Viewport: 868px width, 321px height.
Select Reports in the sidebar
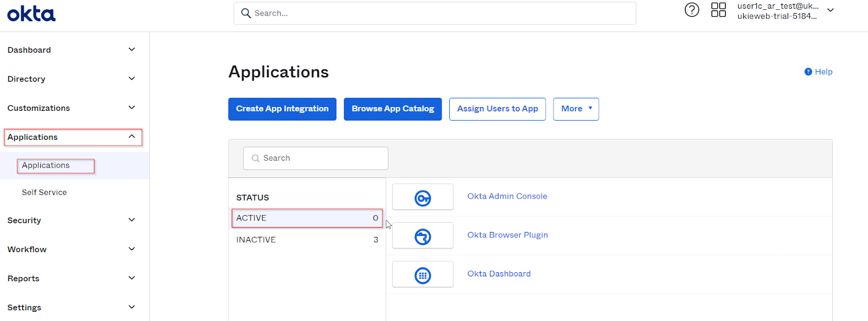point(23,279)
